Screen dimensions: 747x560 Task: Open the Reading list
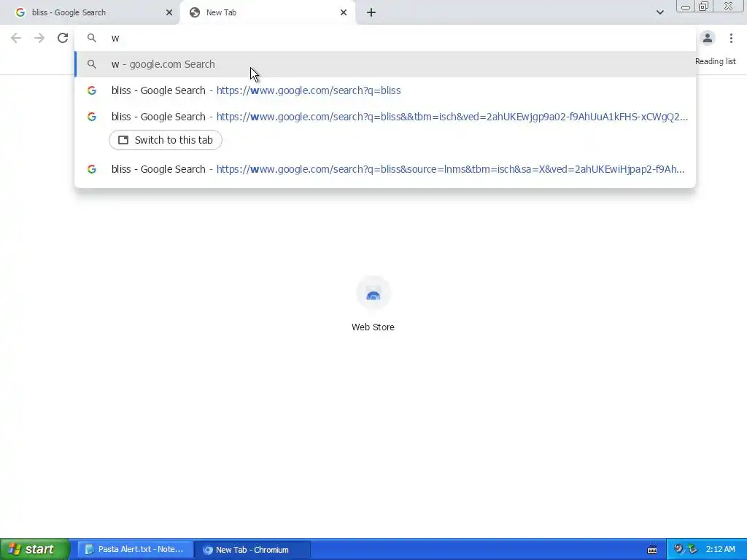coord(715,61)
